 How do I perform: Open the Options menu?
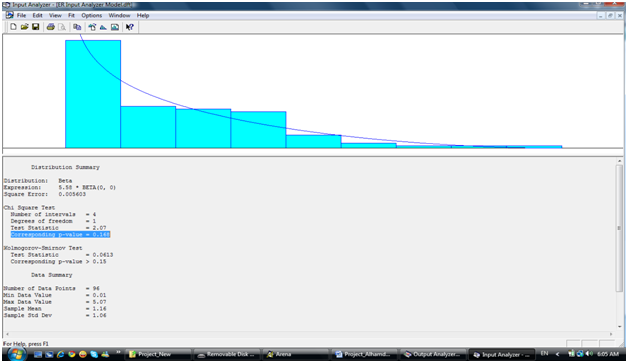click(x=91, y=15)
